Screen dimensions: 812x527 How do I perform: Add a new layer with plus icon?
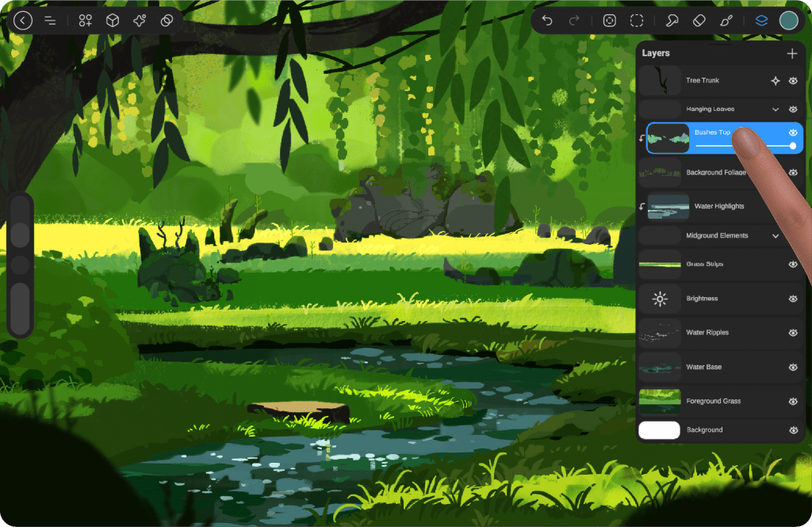click(x=791, y=53)
